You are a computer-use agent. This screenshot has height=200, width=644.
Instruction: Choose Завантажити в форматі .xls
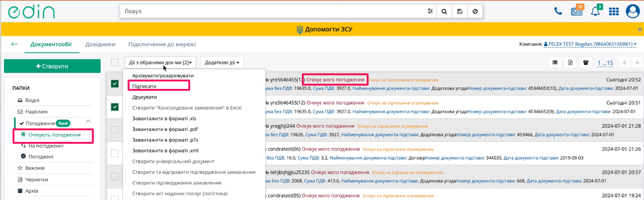[164, 118]
